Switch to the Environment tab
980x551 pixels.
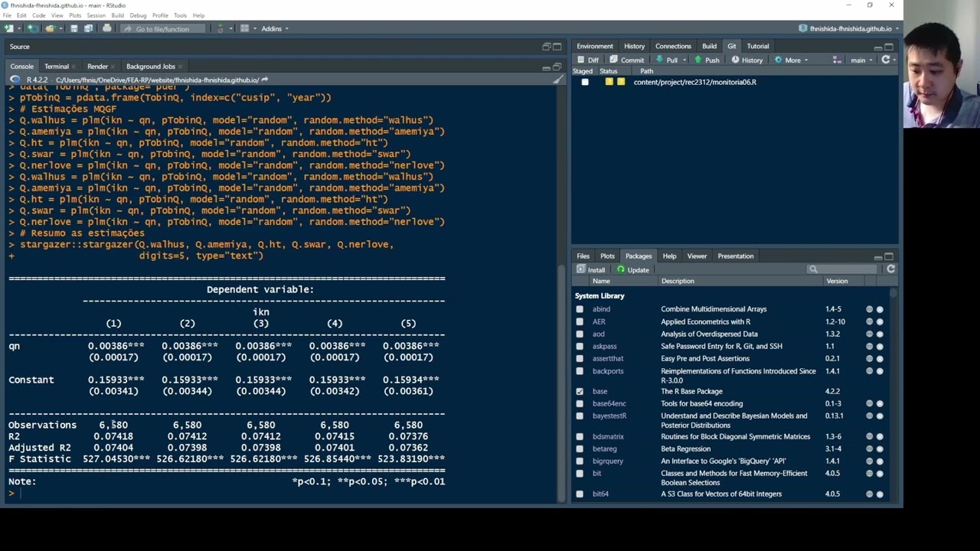(595, 46)
